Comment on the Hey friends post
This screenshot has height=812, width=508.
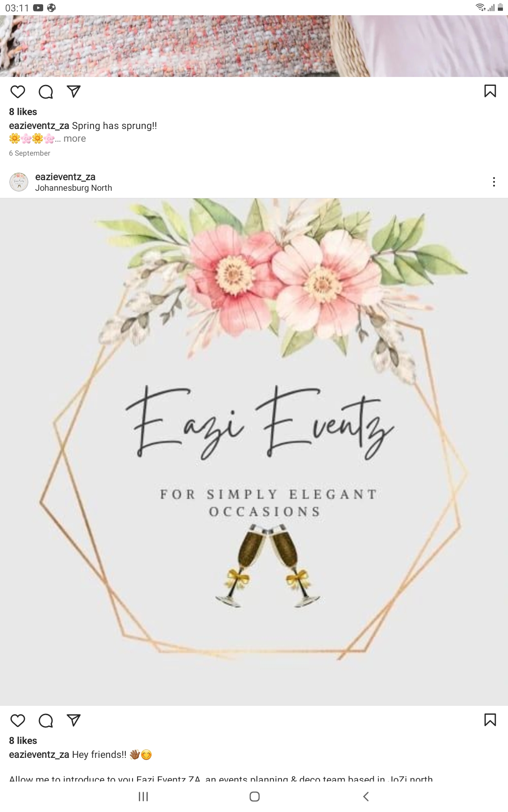tap(46, 721)
